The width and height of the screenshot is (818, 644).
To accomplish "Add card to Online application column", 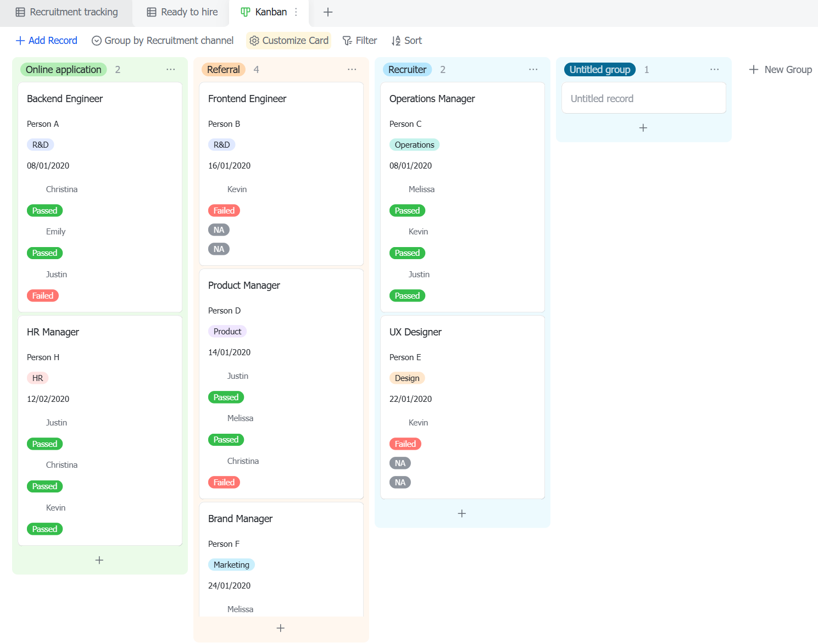I will tap(99, 561).
